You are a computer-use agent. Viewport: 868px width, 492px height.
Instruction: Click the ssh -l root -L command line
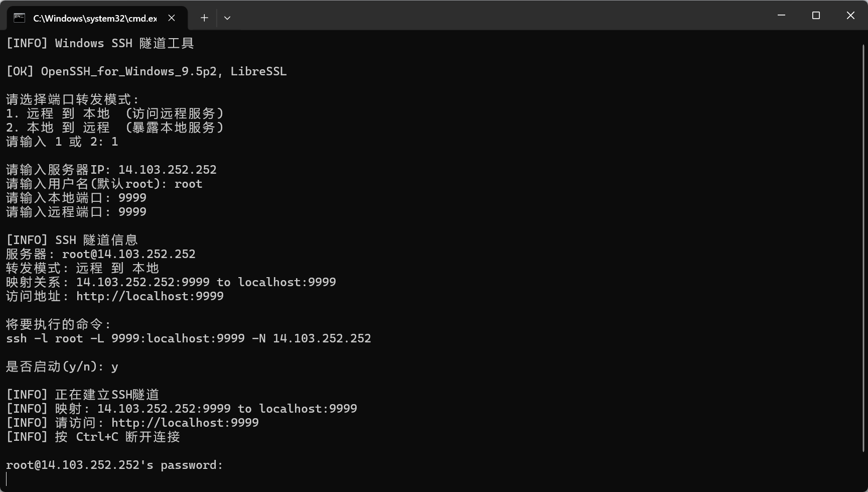tap(188, 338)
